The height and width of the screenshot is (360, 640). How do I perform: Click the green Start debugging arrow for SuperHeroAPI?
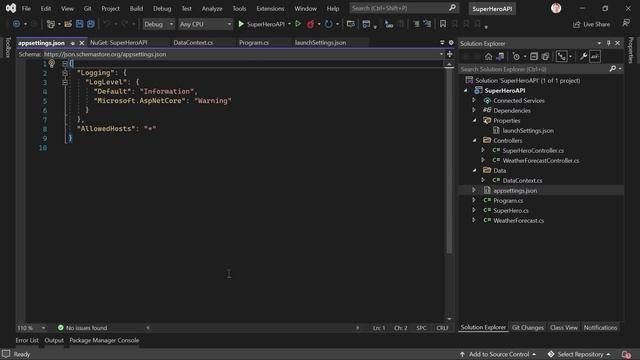241,24
